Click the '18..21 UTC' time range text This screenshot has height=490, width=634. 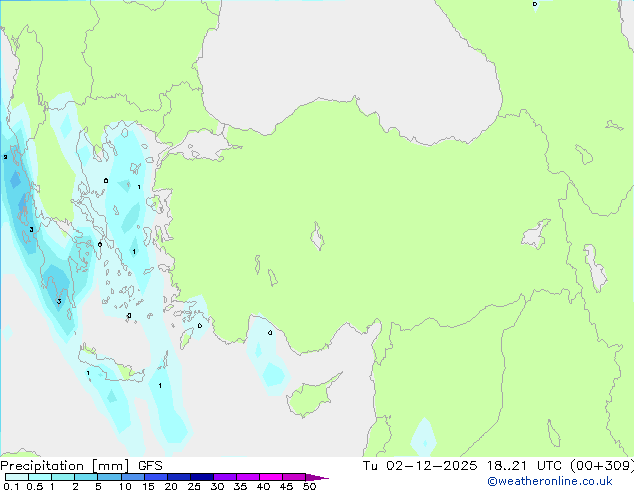click(x=524, y=466)
